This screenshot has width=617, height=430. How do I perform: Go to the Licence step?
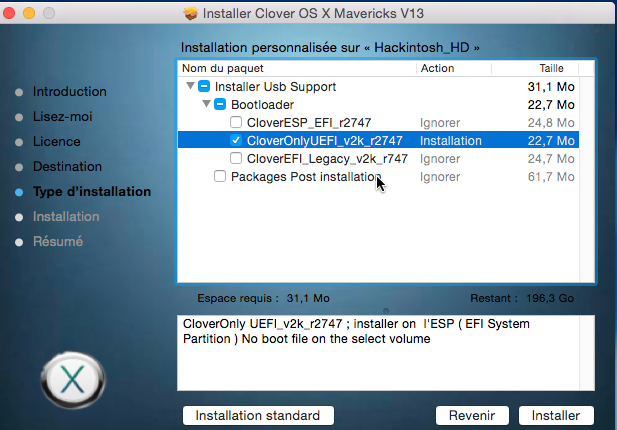[57, 141]
